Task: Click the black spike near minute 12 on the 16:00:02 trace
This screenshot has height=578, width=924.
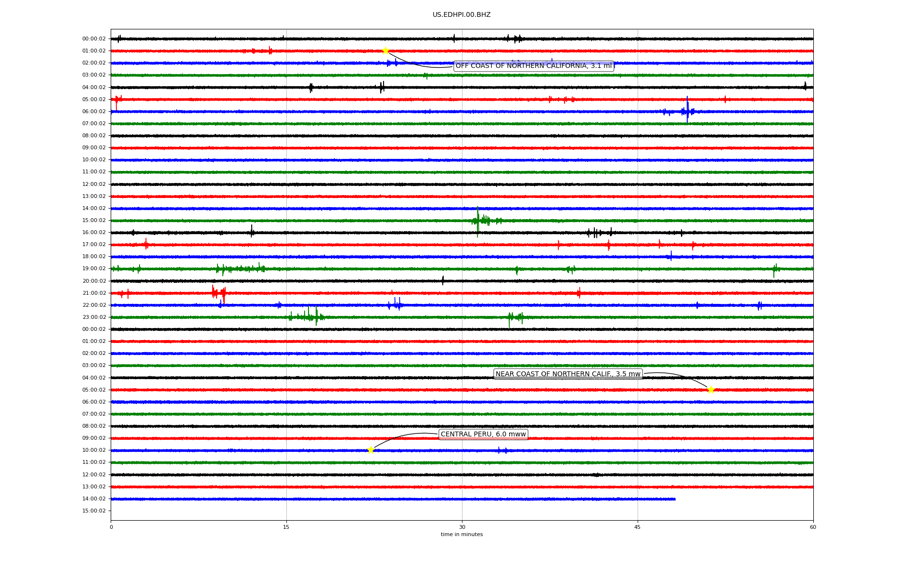Action: [x=252, y=232]
